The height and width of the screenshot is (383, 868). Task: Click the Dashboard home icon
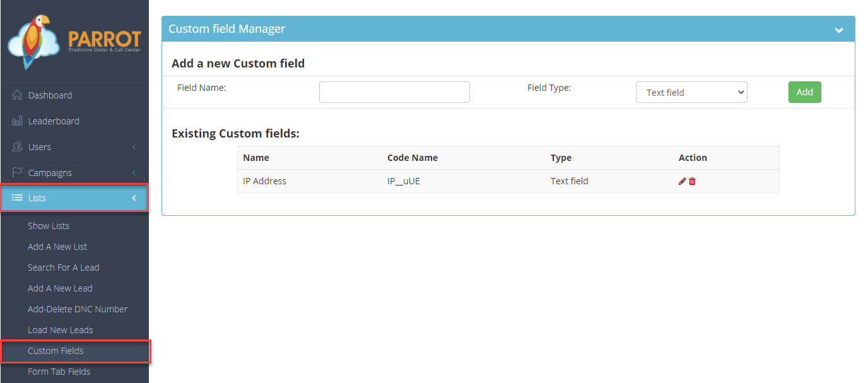[x=17, y=95]
